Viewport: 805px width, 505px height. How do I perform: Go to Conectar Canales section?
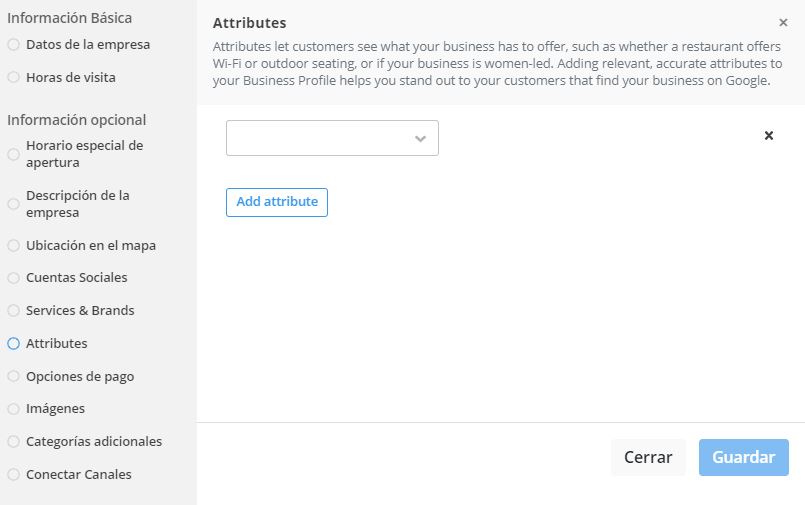(x=79, y=474)
